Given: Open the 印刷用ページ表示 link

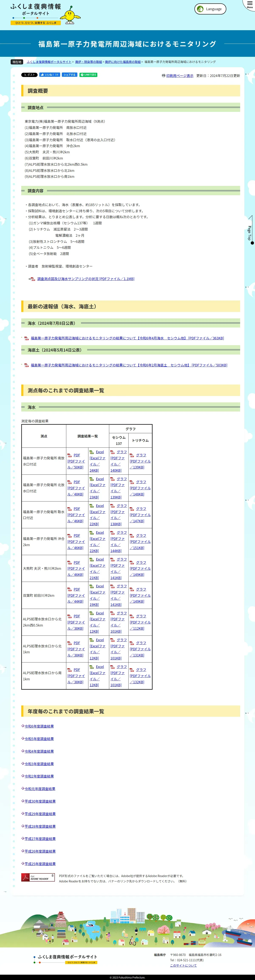Looking at the screenshot, I should (180, 76).
